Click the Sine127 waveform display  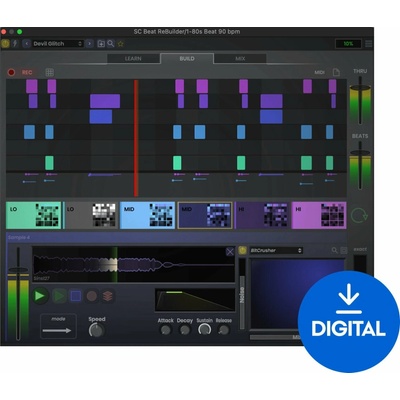[133, 265]
